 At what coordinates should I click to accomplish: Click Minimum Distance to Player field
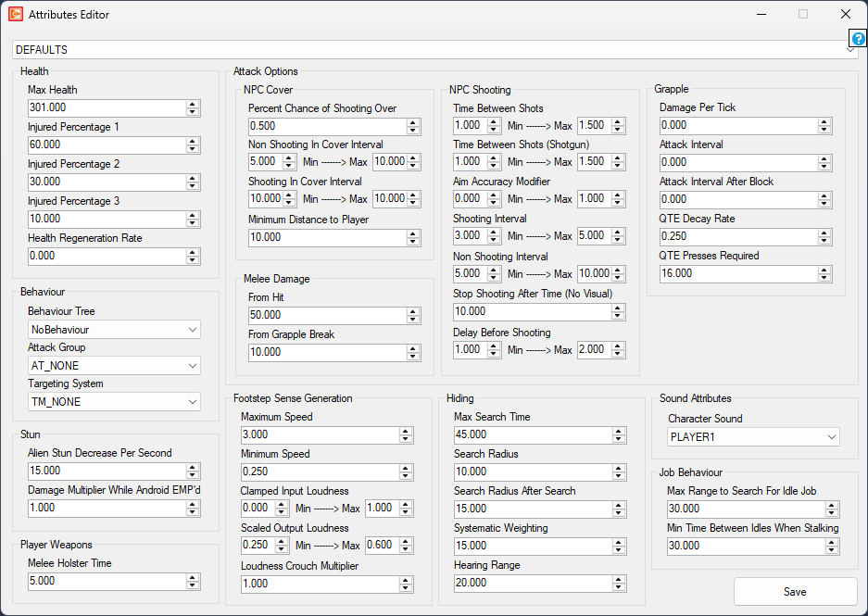(326, 238)
